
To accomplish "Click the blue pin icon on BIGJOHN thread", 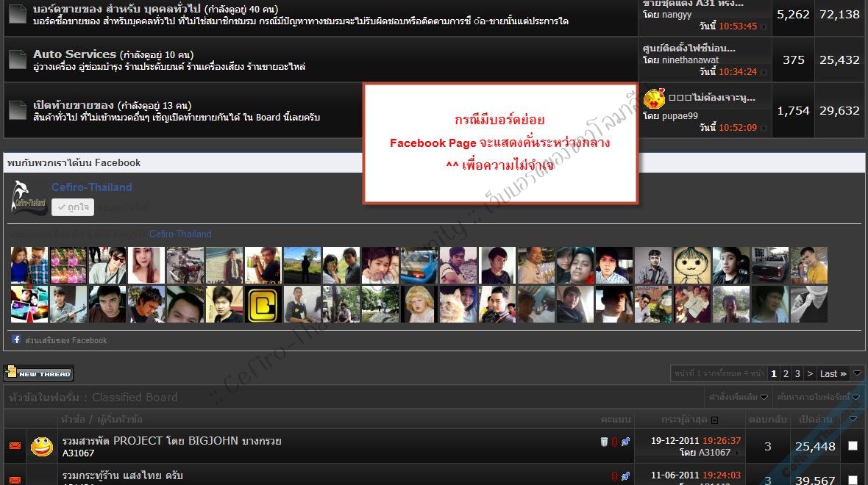I will click(625, 442).
